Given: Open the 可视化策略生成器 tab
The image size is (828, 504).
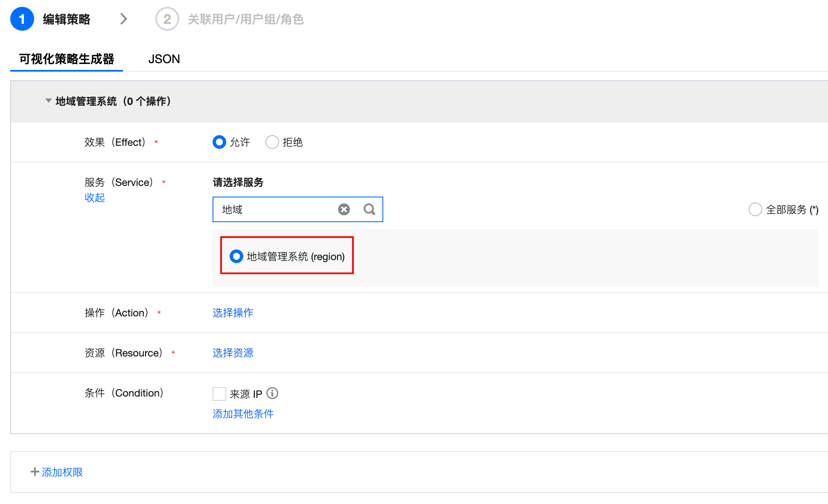Looking at the screenshot, I should 67,59.
